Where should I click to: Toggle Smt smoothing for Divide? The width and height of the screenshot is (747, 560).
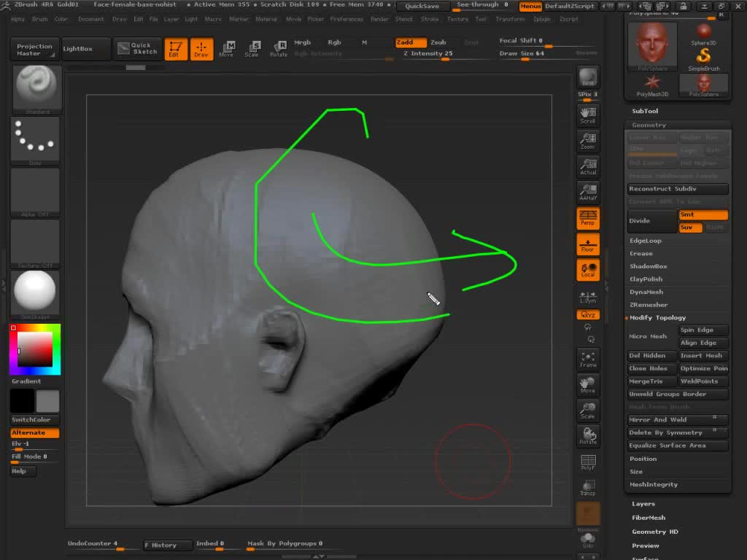pyautogui.click(x=703, y=215)
